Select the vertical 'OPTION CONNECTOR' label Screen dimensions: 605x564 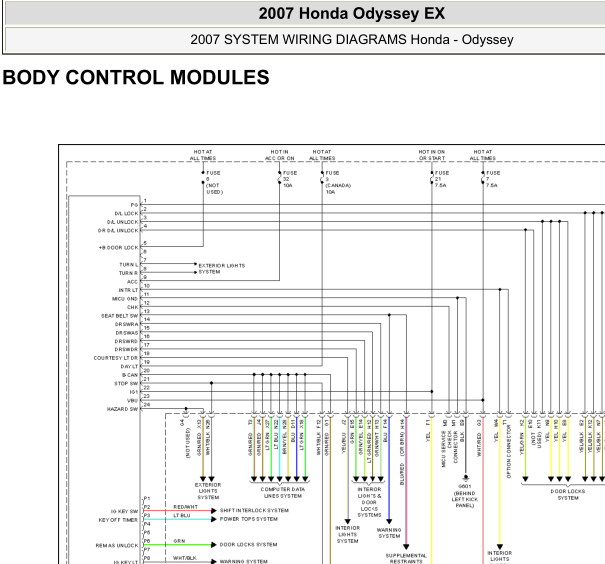[x=509, y=451]
